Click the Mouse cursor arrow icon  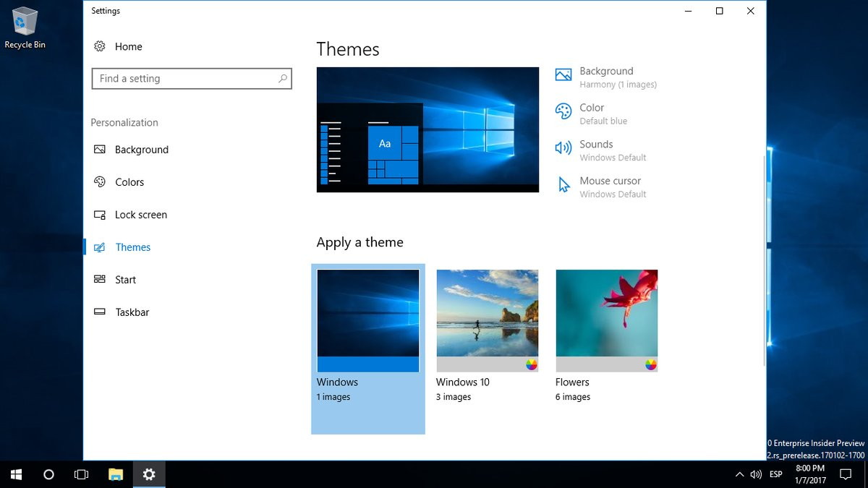563,185
